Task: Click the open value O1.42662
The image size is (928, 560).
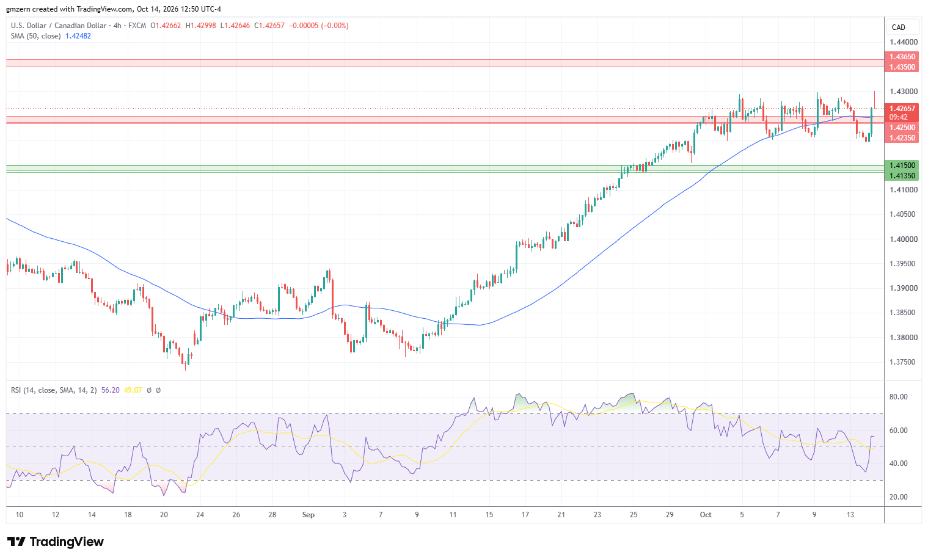Action: [166, 26]
